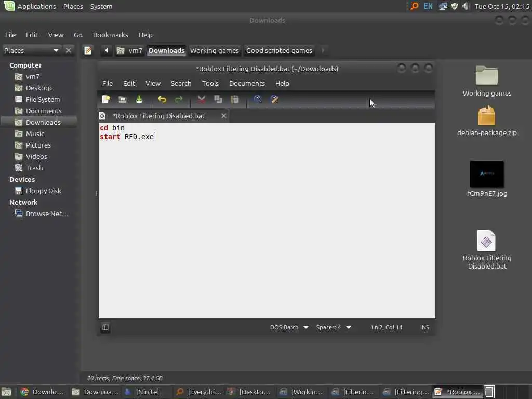Viewport: 532px width, 399px height.
Task: Cut selection using the scissors icon
Action: (x=201, y=99)
